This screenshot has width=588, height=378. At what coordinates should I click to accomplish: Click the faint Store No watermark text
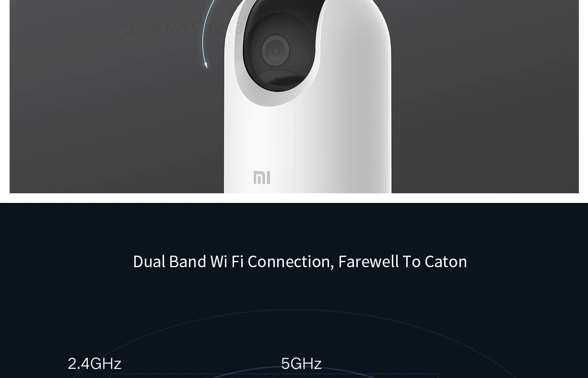[x=182, y=28]
